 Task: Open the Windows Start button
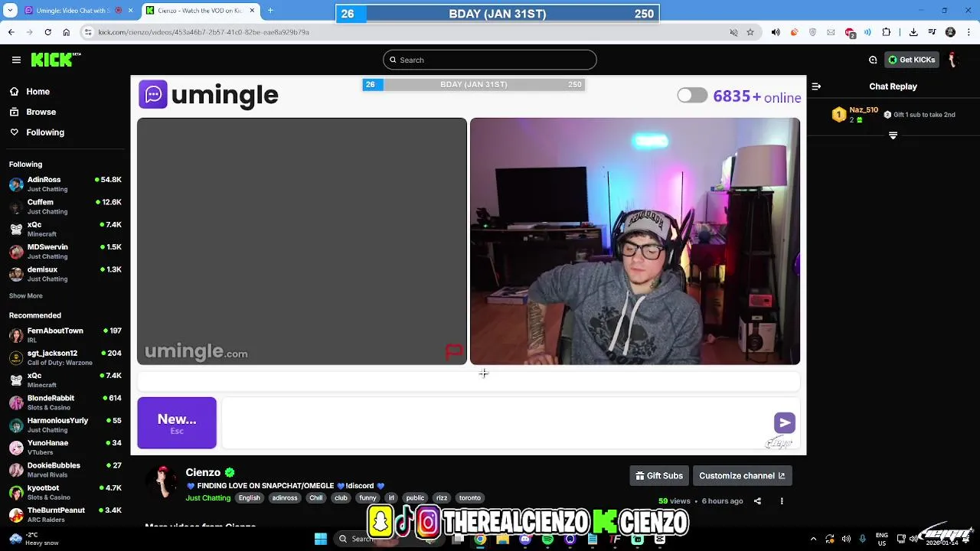click(x=321, y=539)
